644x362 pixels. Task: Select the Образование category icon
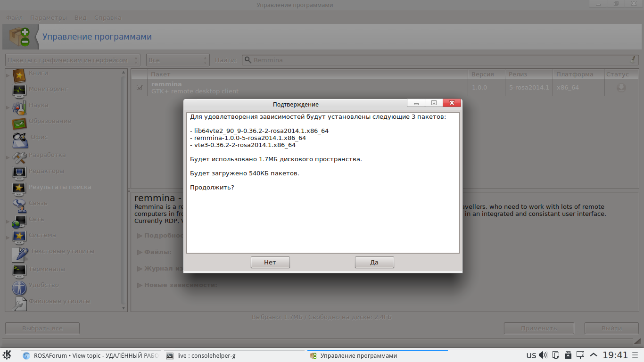click(x=19, y=123)
